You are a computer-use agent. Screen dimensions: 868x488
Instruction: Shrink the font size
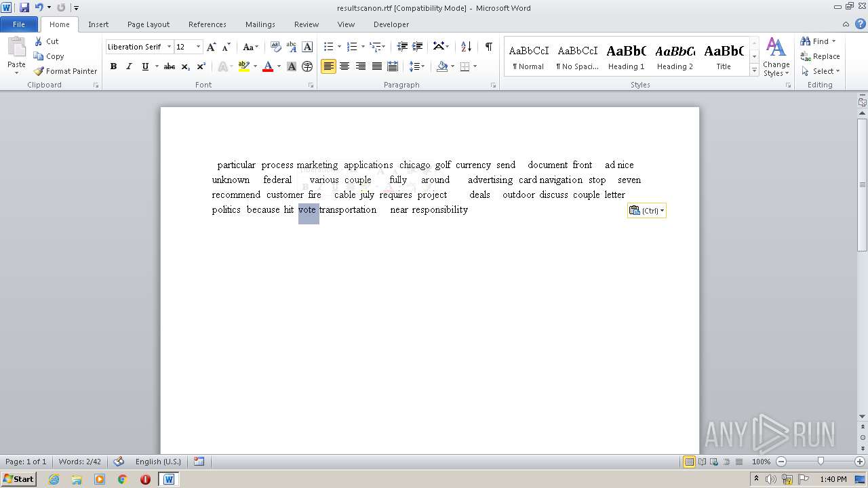point(226,47)
